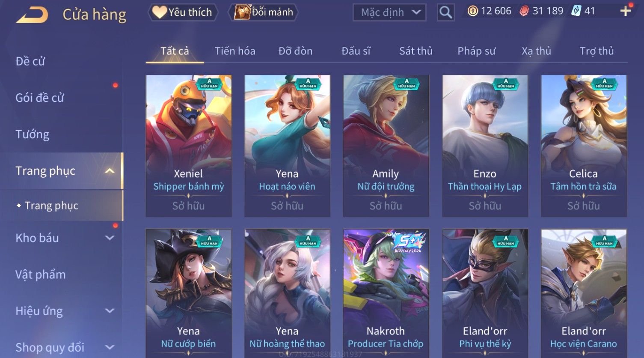Open Gói đề cử menu item
This screenshot has width=644, height=358.
click(x=40, y=98)
